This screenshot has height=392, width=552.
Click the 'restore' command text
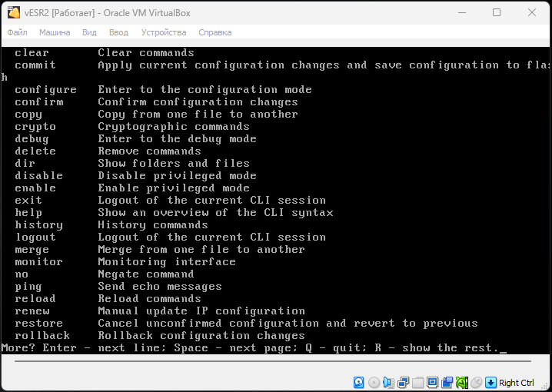38,324
